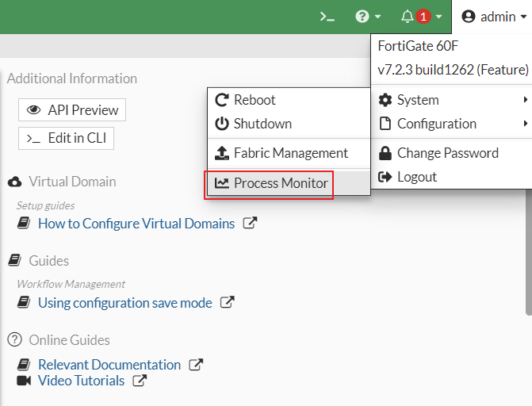
Task: Click external link icon beside Relevant Documentation
Action: (x=196, y=365)
